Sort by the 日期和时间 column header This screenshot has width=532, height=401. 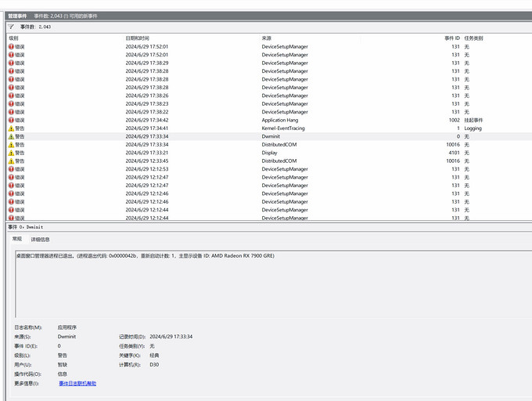tap(137, 38)
